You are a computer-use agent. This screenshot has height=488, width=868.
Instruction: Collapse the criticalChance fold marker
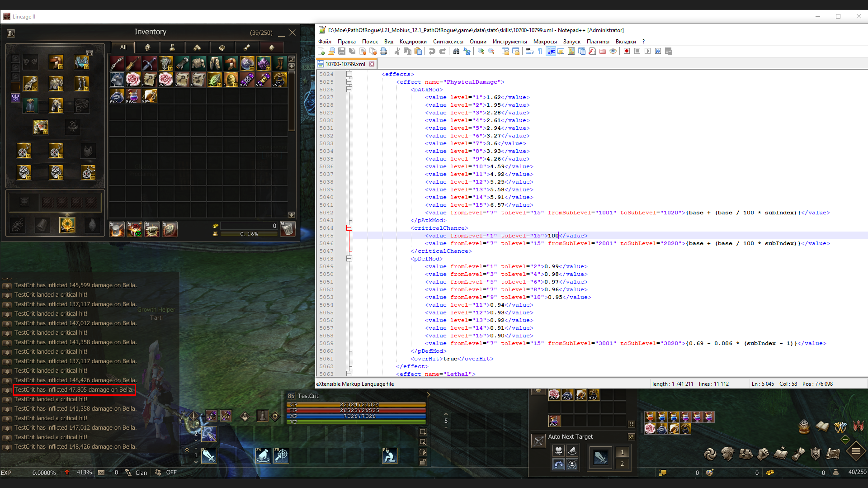coord(349,228)
